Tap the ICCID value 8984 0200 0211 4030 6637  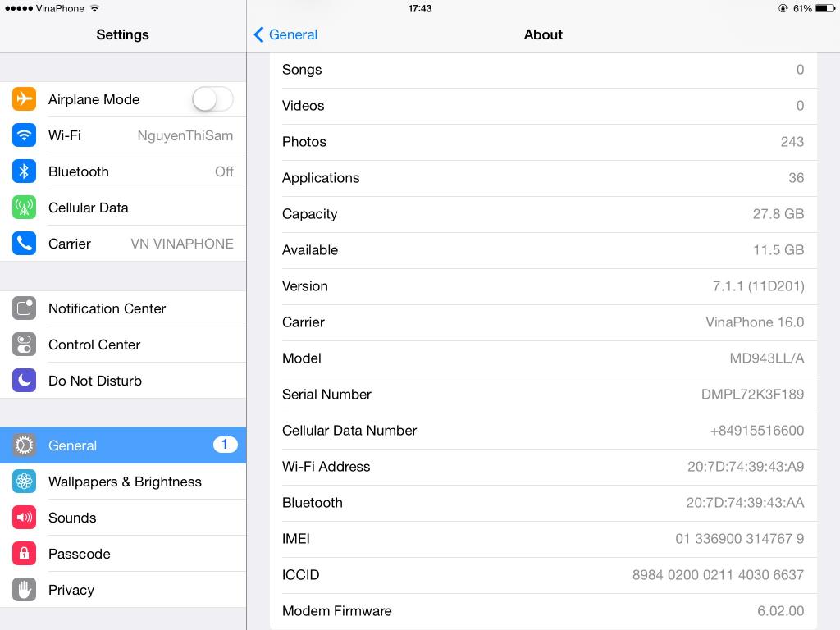tap(718, 575)
